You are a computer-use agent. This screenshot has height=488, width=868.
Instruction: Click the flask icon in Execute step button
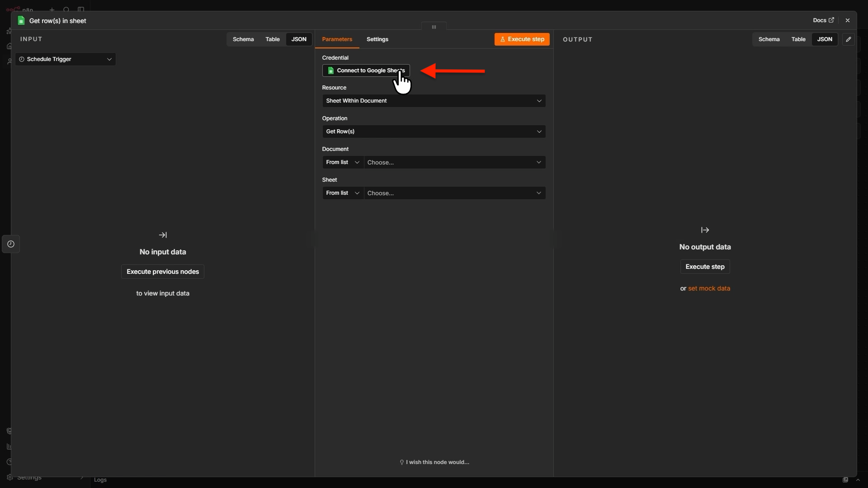[502, 39]
